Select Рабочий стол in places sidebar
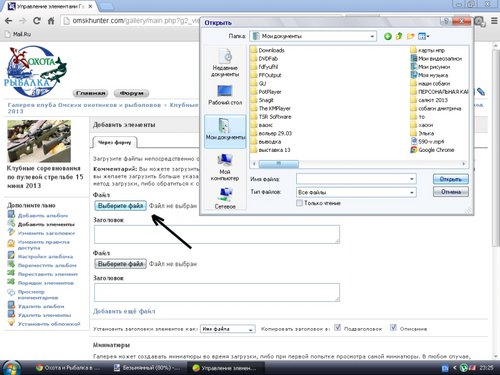The image size is (500, 375). click(225, 95)
